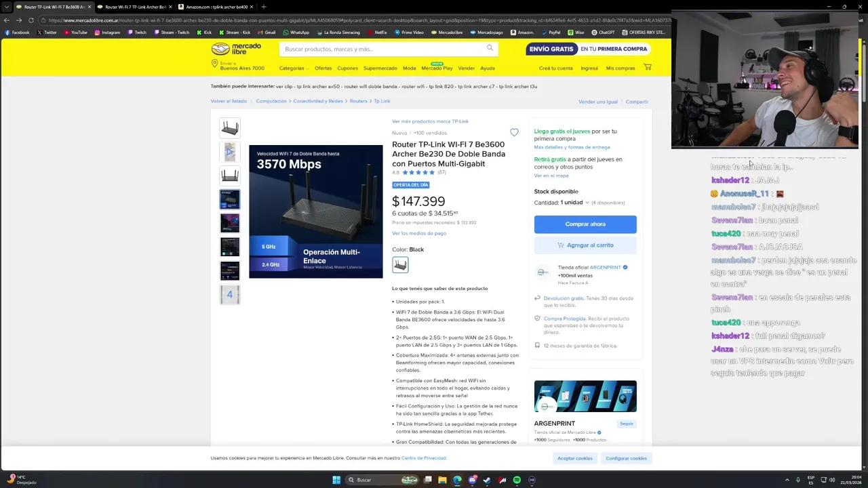
Task: Switch to second Router Wi-Fi 7 tab
Action: tap(134, 7)
